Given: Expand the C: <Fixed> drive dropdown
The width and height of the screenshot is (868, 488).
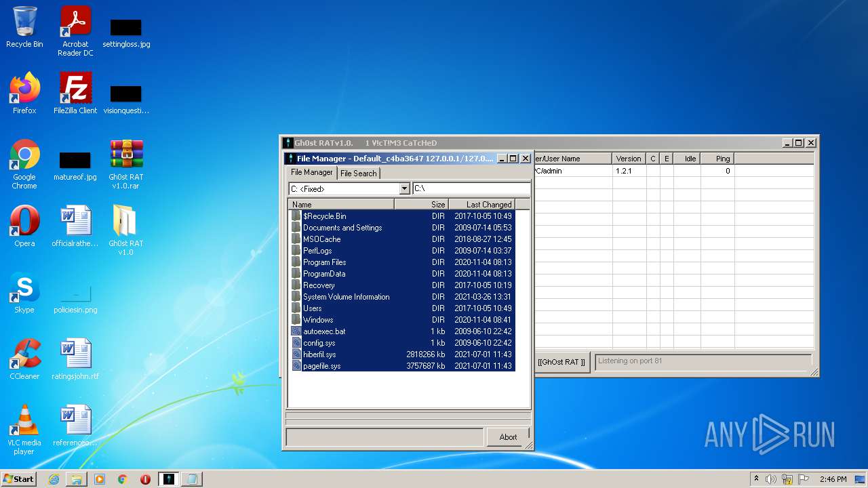Looking at the screenshot, I should coord(405,189).
